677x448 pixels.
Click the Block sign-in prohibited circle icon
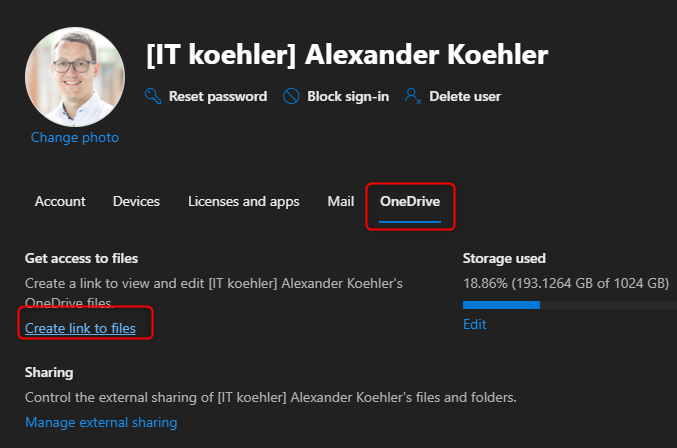tap(292, 97)
